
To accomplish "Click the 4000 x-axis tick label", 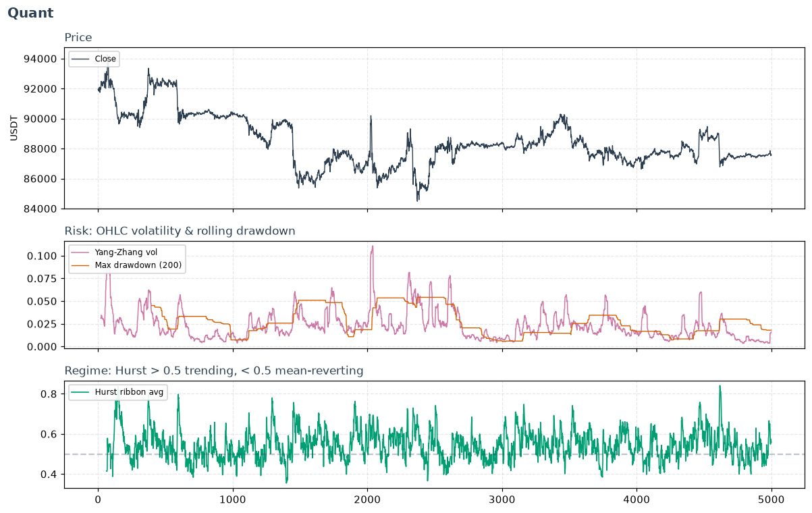I will [x=637, y=500].
